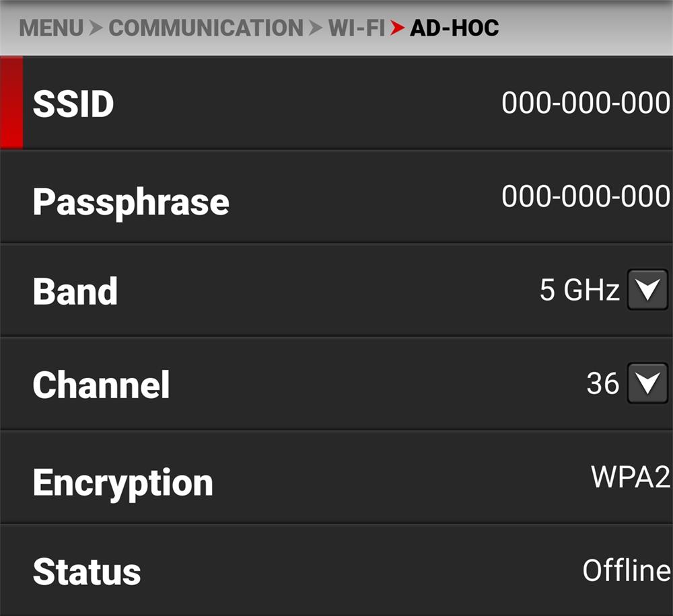Click the WPA2 encryption value

[630, 476]
